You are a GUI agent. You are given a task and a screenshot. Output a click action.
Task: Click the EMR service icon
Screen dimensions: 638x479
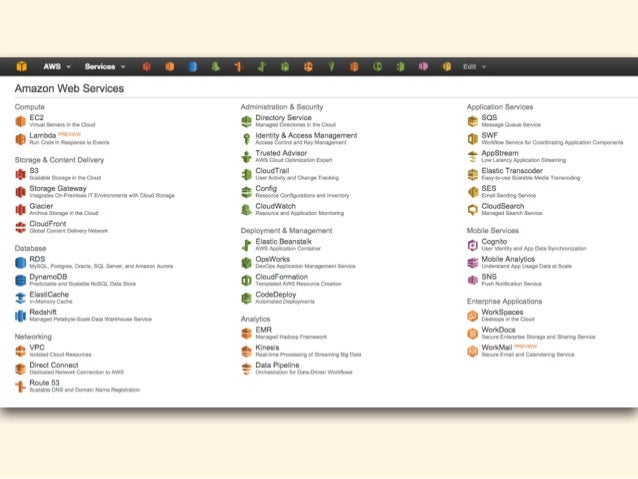(x=246, y=333)
